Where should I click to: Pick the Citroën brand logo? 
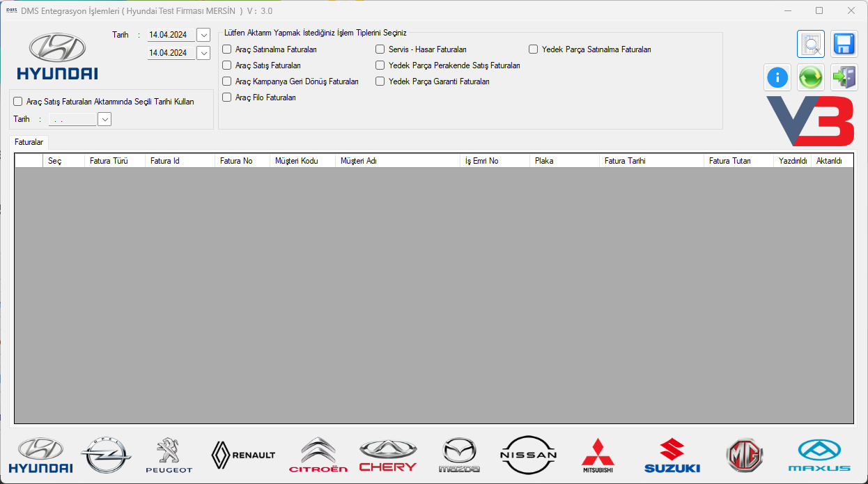318,455
